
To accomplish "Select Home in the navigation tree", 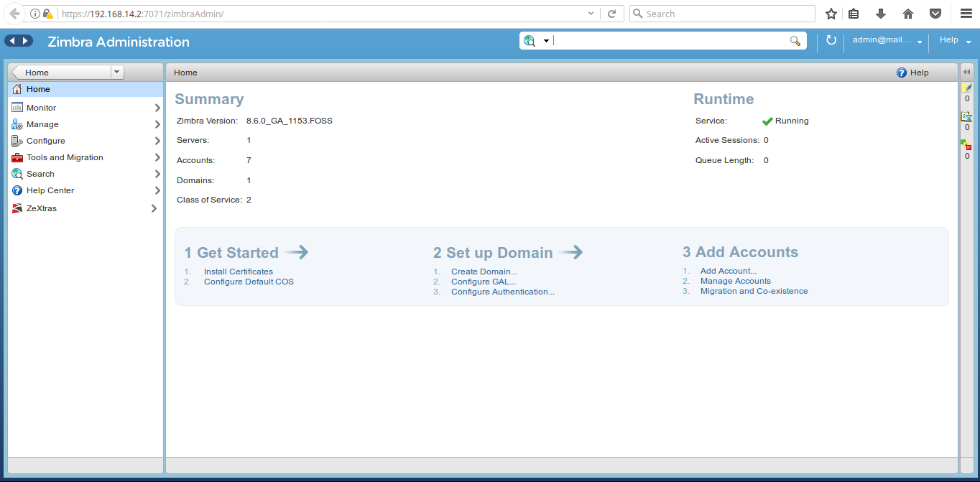I will [x=85, y=89].
